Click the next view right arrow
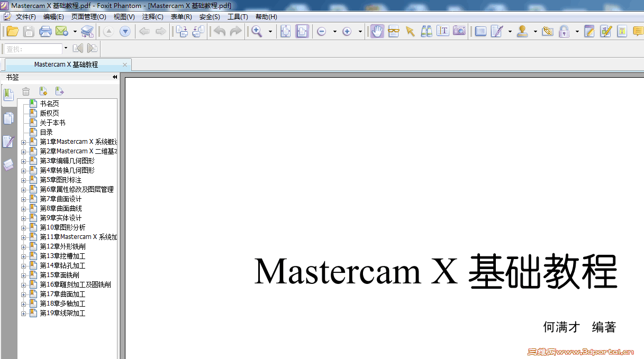This screenshot has width=644, height=359. coord(160,32)
